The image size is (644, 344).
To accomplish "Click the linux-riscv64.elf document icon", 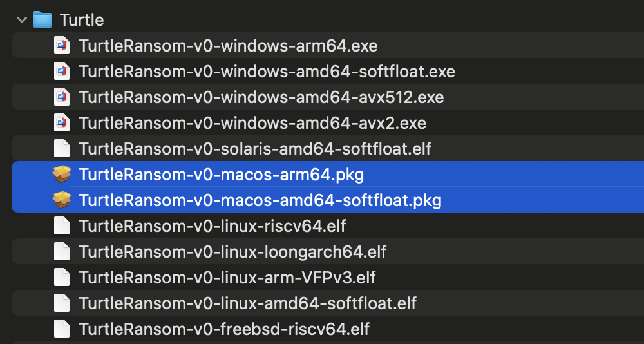I will [62, 225].
